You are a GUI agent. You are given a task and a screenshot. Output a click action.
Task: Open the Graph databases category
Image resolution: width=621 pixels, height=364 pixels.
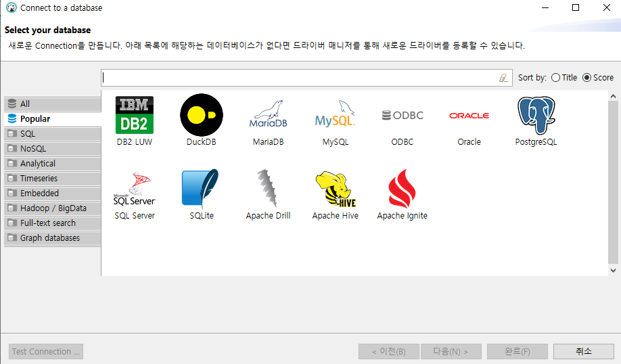(x=53, y=238)
